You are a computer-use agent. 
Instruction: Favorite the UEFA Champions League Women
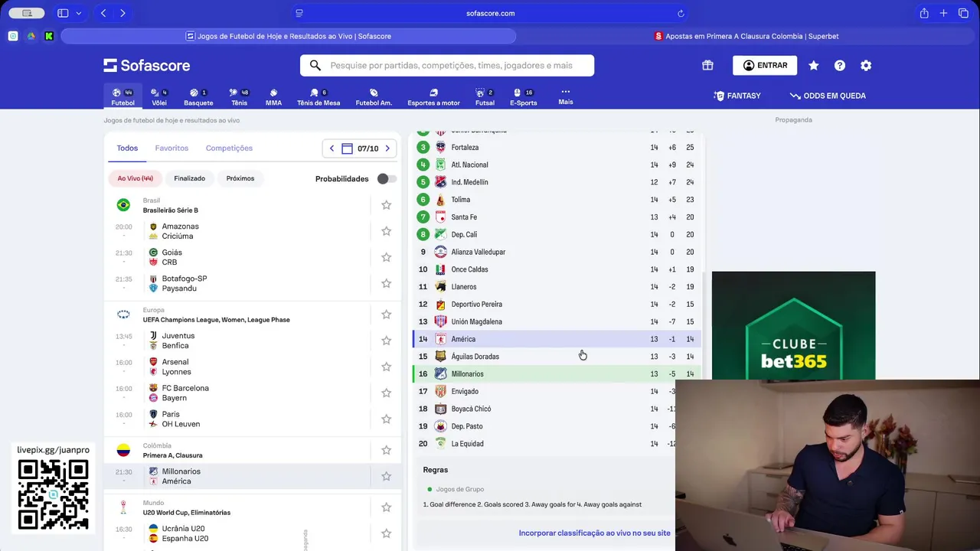coord(387,315)
